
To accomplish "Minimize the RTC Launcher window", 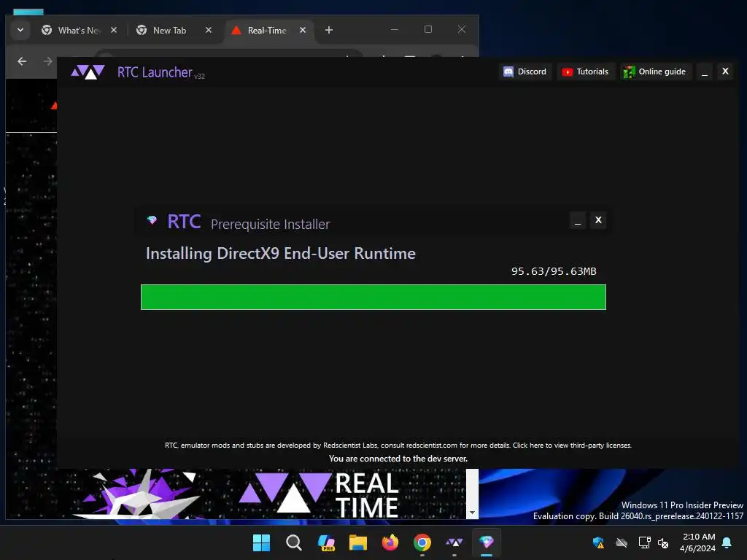I will [704, 71].
